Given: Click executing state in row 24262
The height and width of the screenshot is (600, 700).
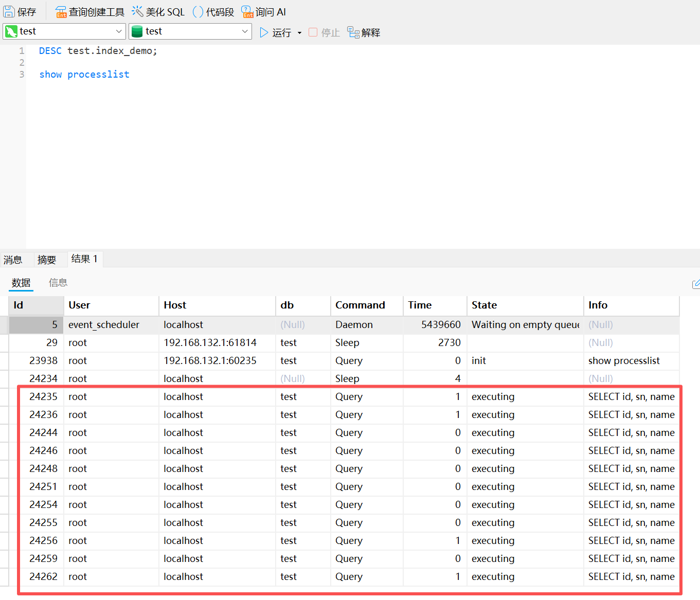Looking at the screenshot, I should click(x=525, y=577).
